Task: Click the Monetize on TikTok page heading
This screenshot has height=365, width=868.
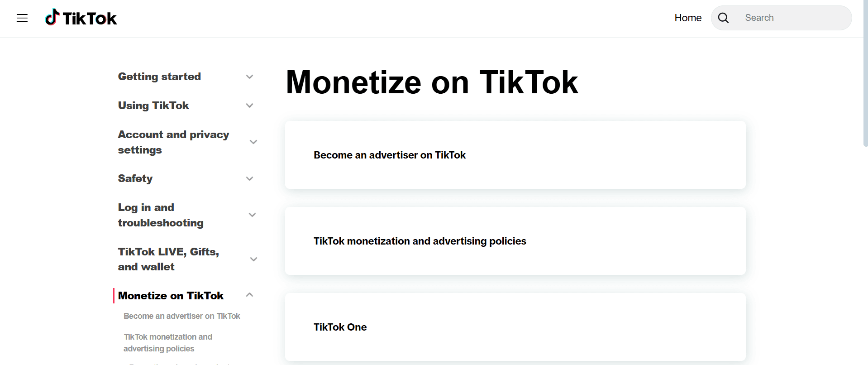Action: click(432, 82)
